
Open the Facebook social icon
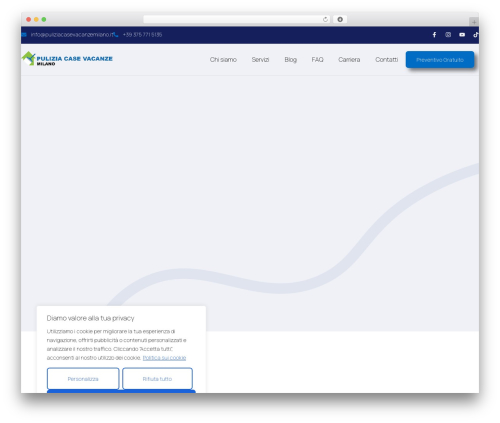pyautogui.click(x=434, y=35)
